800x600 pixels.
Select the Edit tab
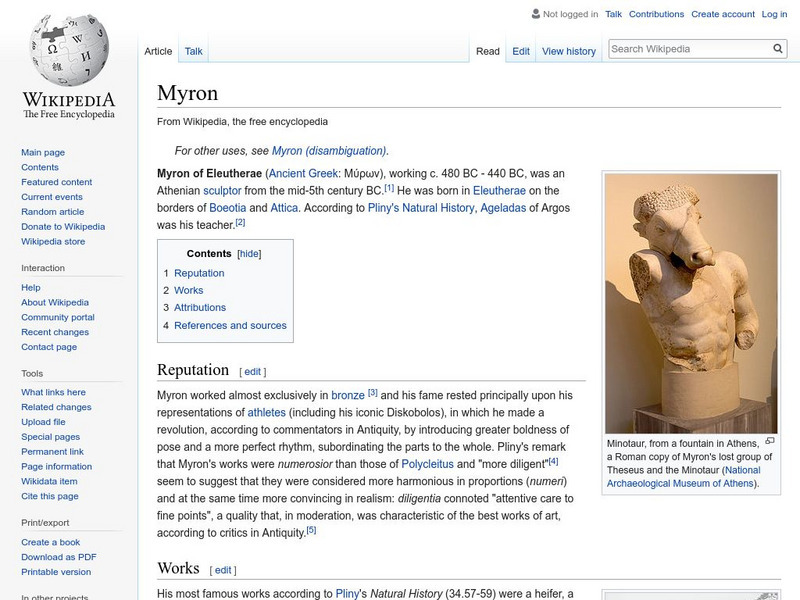coord(521,51)
